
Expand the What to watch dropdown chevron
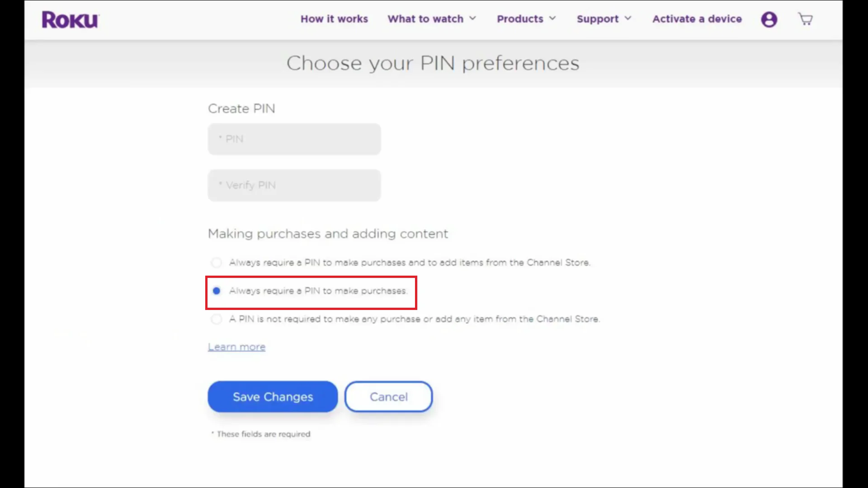[x=473, y=19]
